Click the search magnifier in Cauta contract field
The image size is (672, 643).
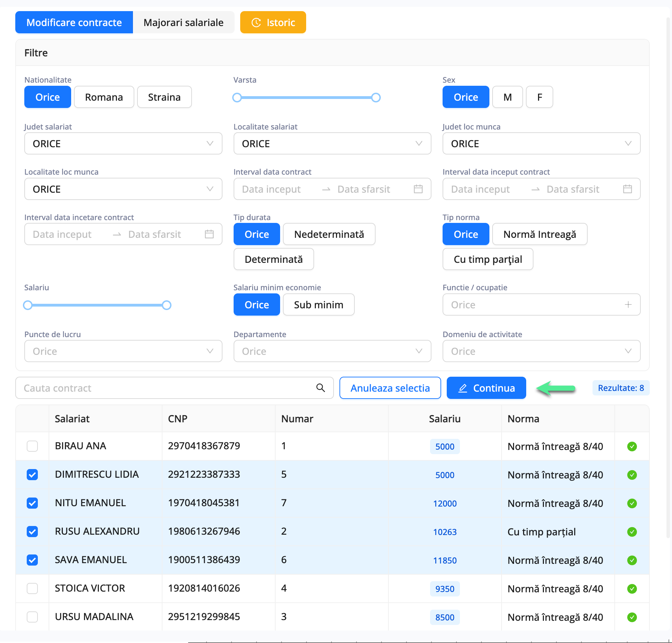pos(320,388)
